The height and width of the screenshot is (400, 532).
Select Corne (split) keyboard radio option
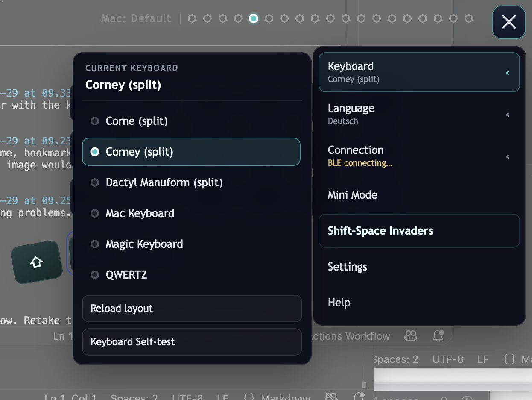[191, 121]
